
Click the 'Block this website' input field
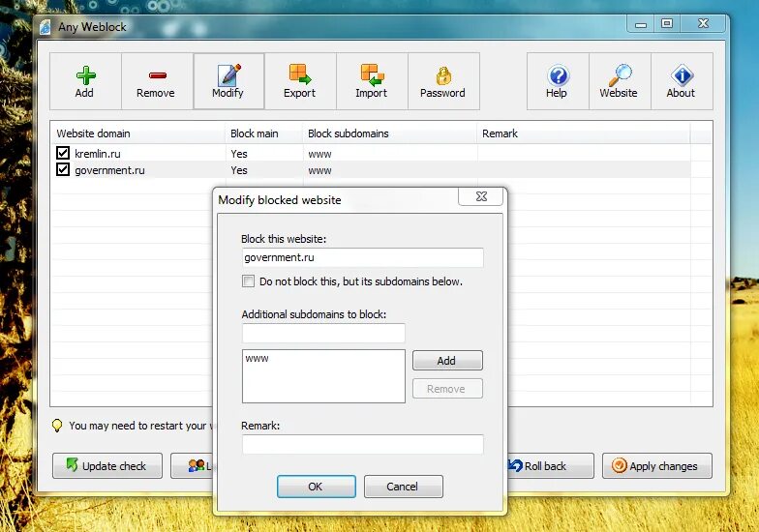(x=362, y=257)
